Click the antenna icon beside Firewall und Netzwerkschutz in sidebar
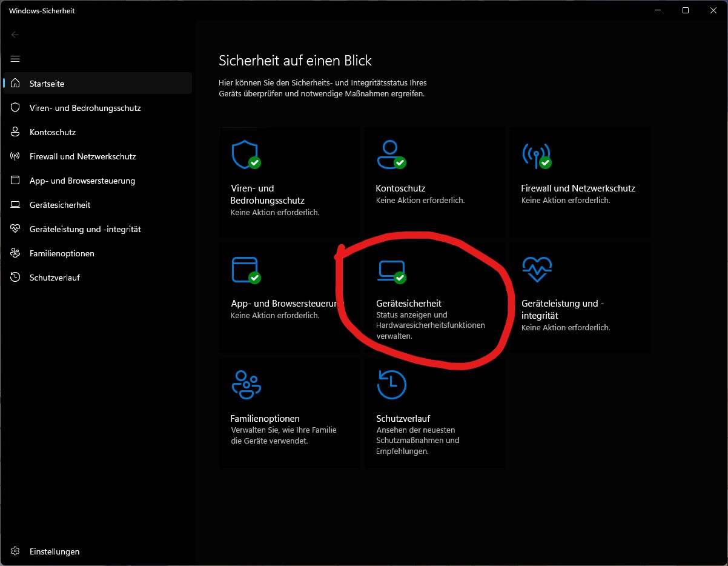The height and width of the screenshot is (566, 728). click(16, 156)
